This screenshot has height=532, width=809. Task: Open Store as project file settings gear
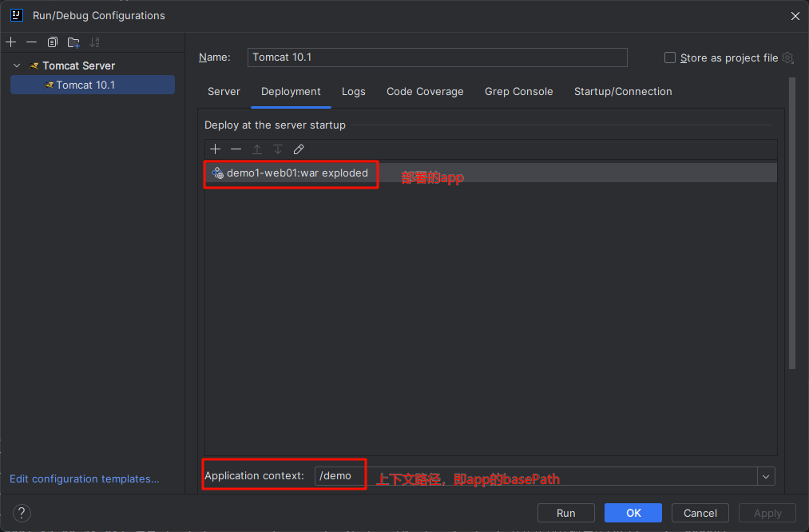click(787, 58)
